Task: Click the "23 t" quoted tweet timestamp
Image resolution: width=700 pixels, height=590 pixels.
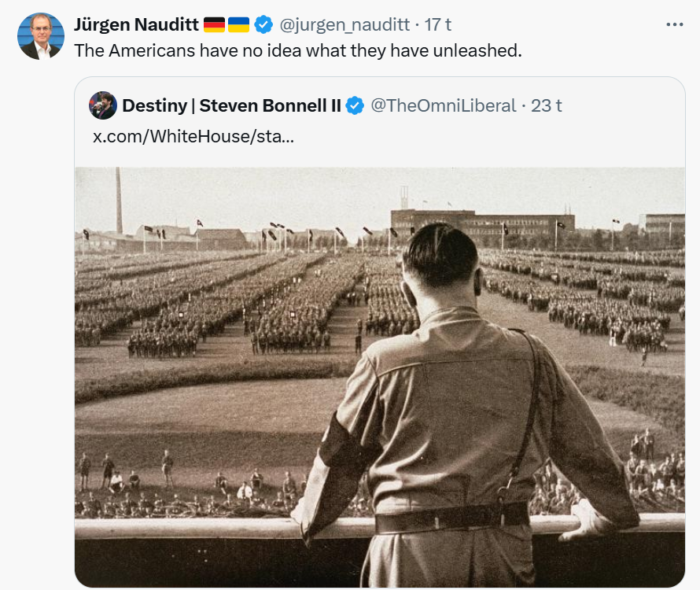Action: [547, 105]
